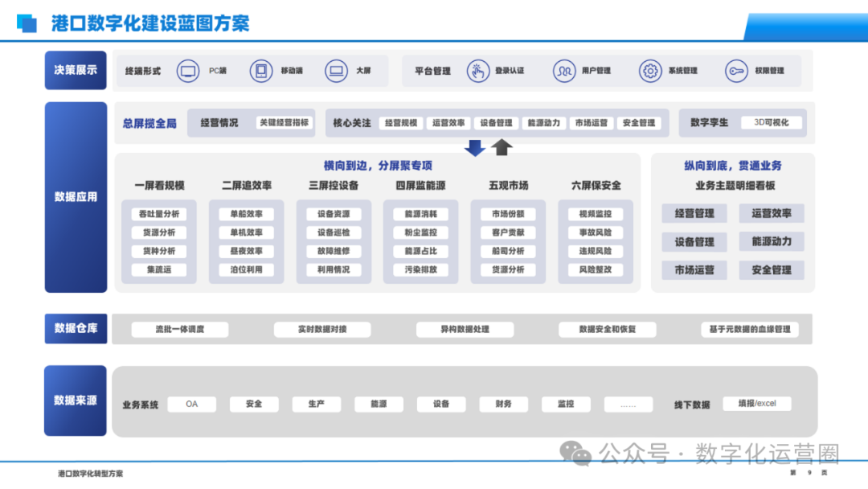Click 经营规模 under 核心关注

401,123
